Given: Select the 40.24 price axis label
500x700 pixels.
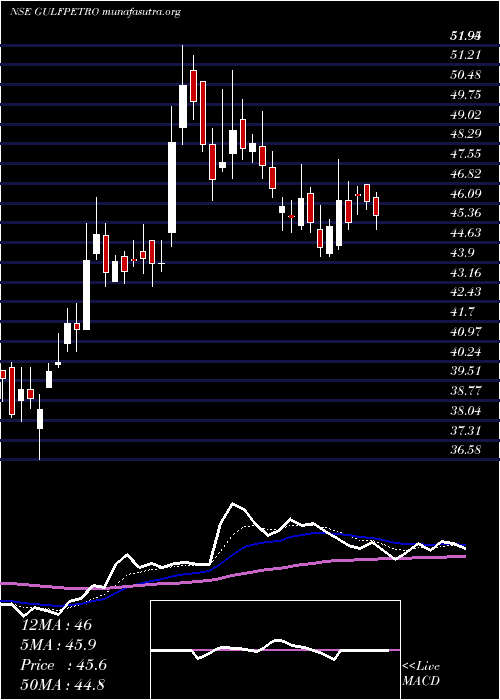Looking at the screenshot, I should pos(466,351).
